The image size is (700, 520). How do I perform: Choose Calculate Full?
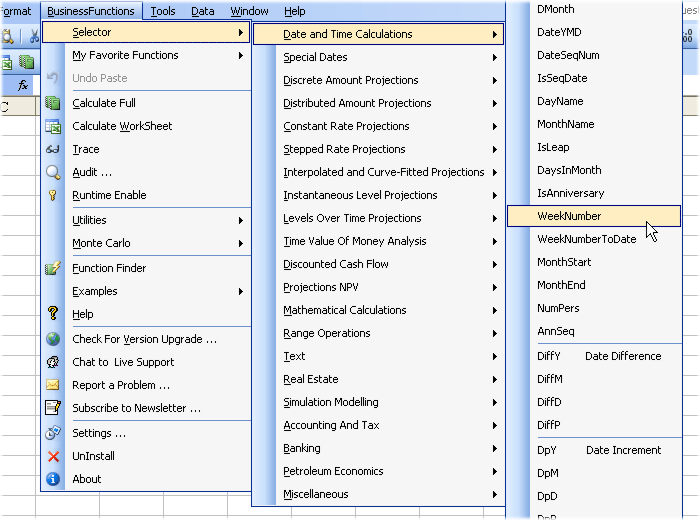146,103
